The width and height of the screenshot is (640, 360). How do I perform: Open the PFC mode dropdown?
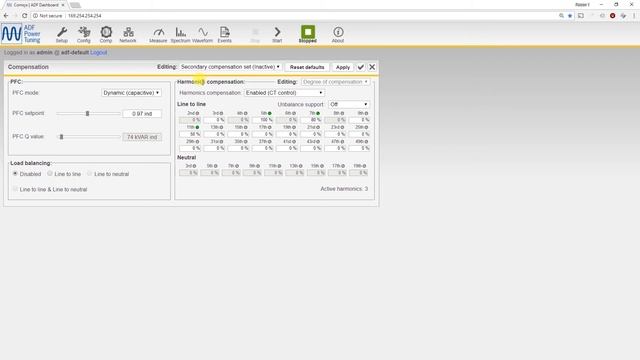click(x=131, y=93)
